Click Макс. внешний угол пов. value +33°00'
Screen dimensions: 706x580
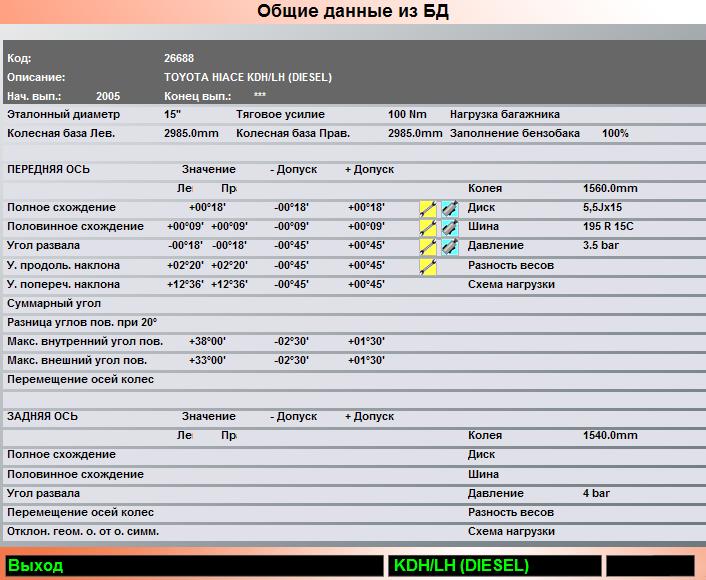click(207, 360)
